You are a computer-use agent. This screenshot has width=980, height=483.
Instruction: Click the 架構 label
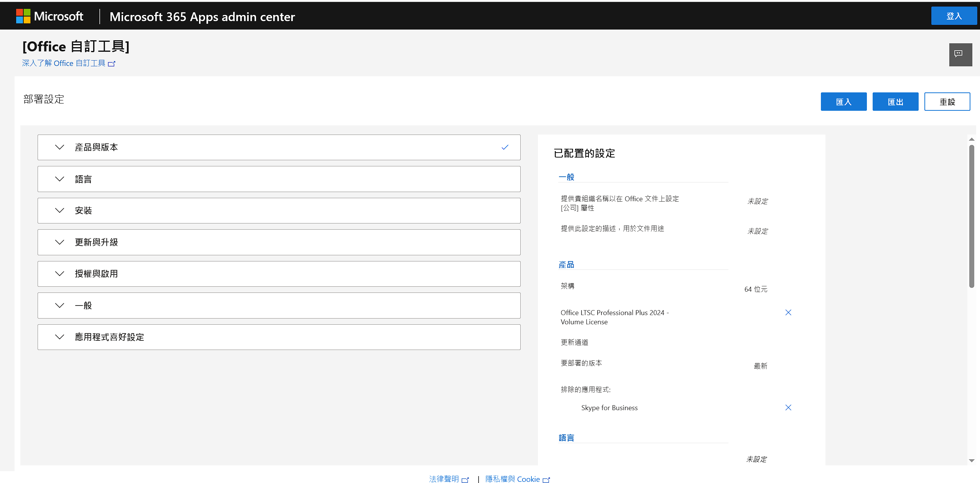click(x=567, y=286)
